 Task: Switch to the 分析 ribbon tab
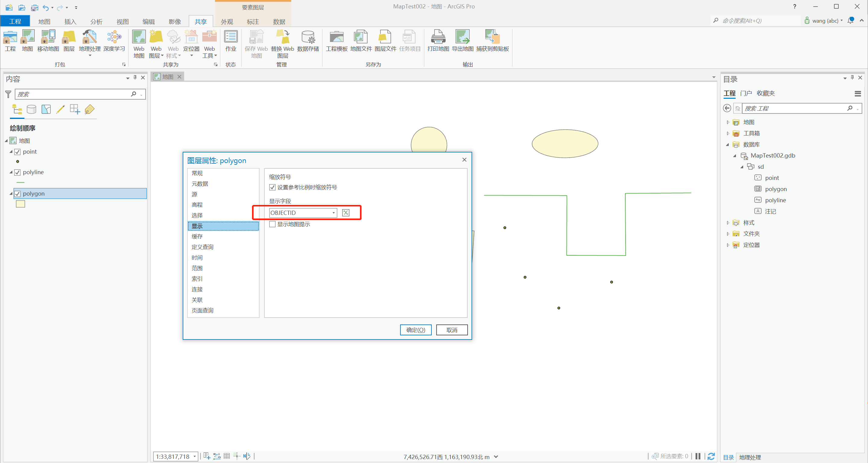(96, 22)
